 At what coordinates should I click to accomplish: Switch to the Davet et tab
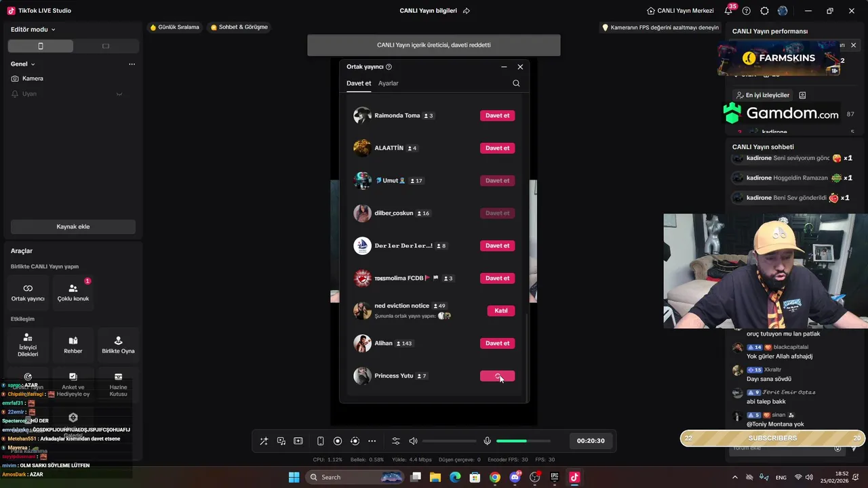[359, 83]
